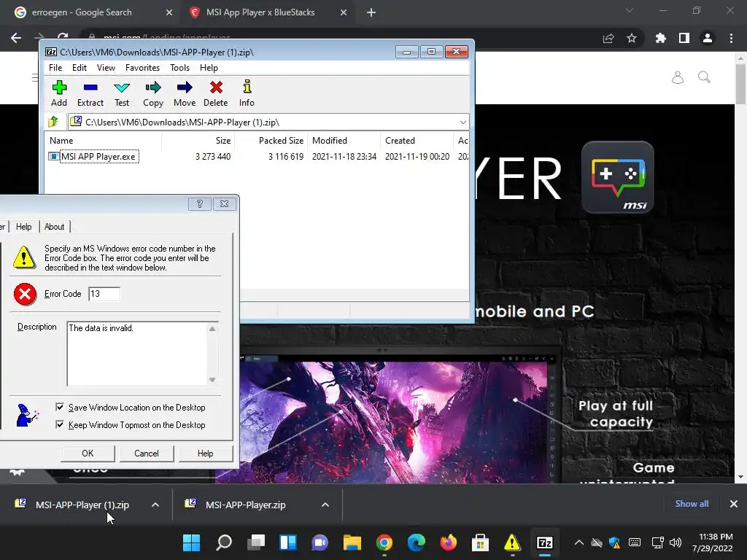This screenshot has height=560, width=747.
Task: Switch to the Help tab in dialog
Action: (24, 227)
